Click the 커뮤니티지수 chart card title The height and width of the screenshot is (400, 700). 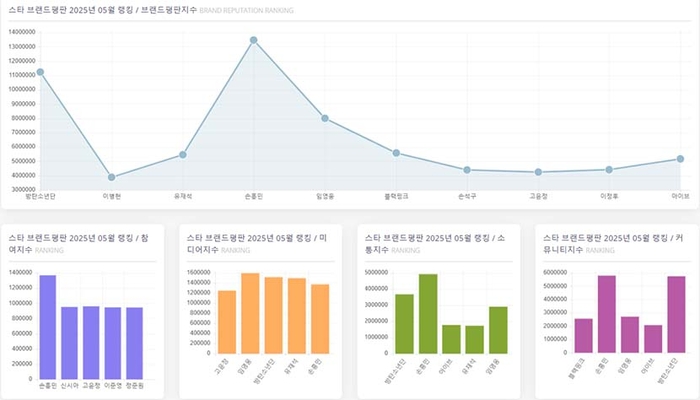click(613, 243)
